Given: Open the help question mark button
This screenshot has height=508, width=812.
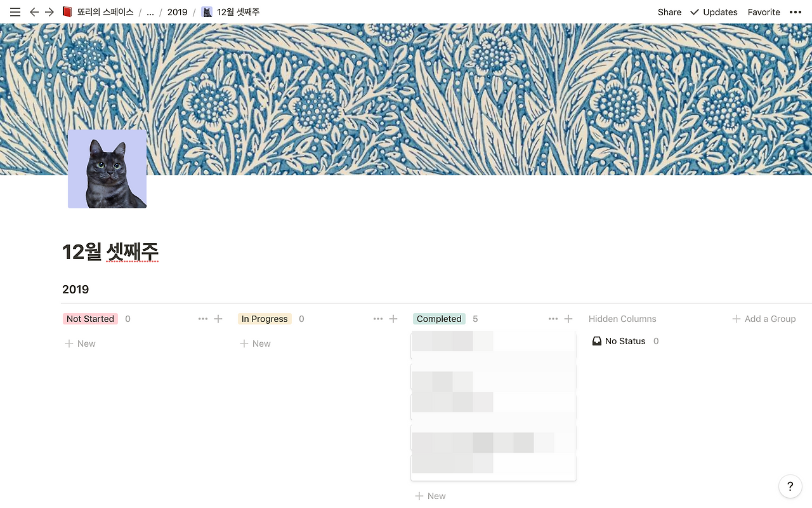Looking at the screenshot, I should (x=790, y=486).
